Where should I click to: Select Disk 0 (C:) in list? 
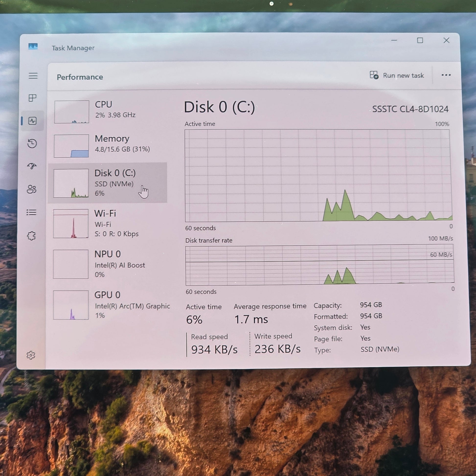tap(108, 183)
